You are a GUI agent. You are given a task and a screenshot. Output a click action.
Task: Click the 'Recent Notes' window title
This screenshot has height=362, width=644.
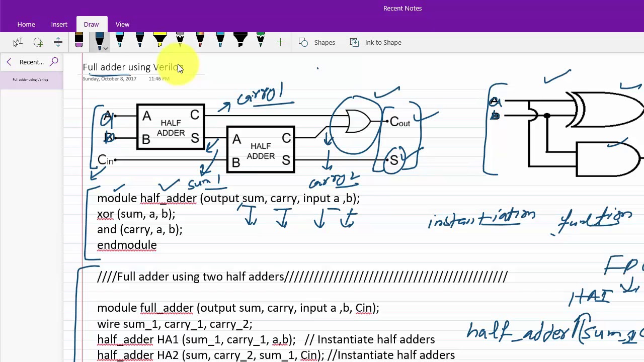tap(403, 8)
